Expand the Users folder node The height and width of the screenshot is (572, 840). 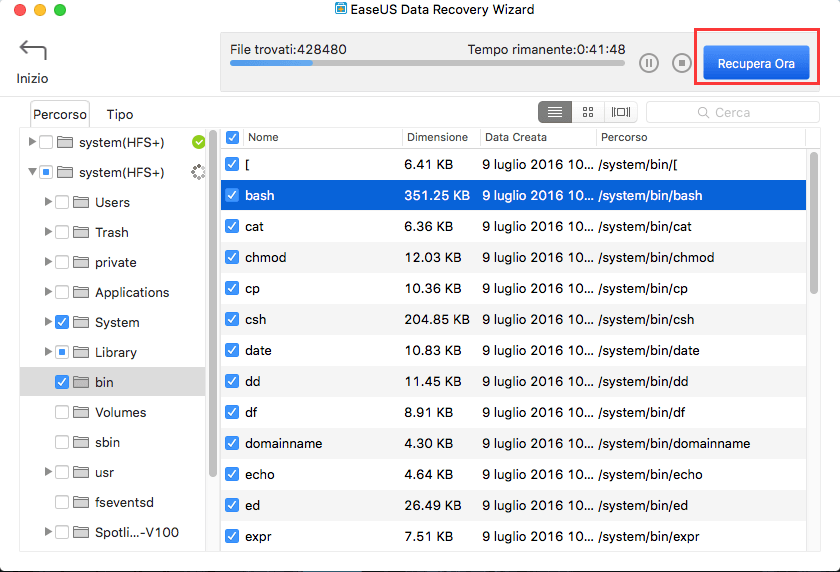[48, 201]
